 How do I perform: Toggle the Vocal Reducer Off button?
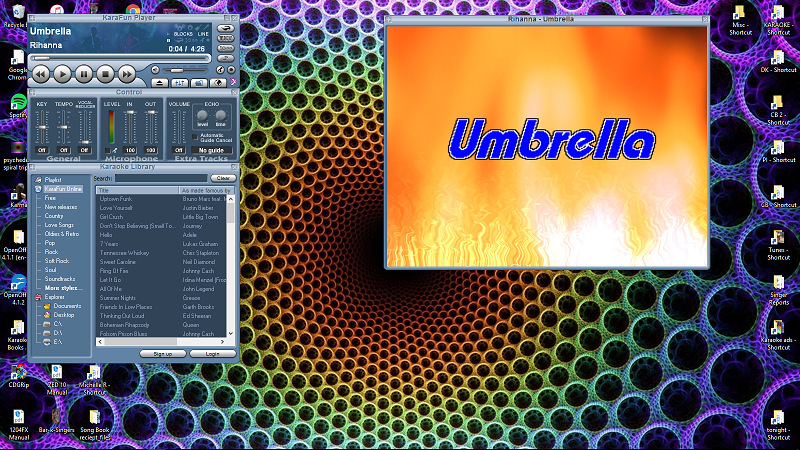point(84,150)
